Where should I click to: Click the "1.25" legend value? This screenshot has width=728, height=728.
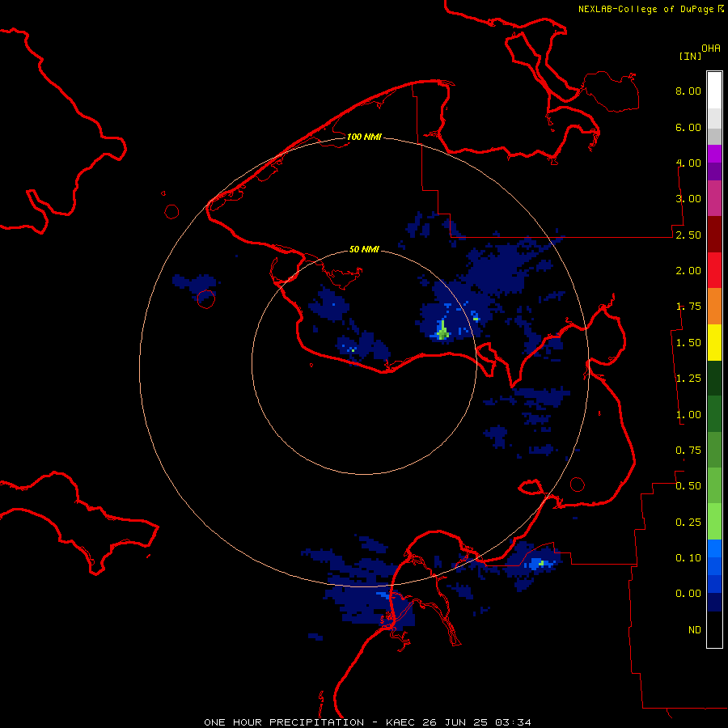(x=688, y=379)
